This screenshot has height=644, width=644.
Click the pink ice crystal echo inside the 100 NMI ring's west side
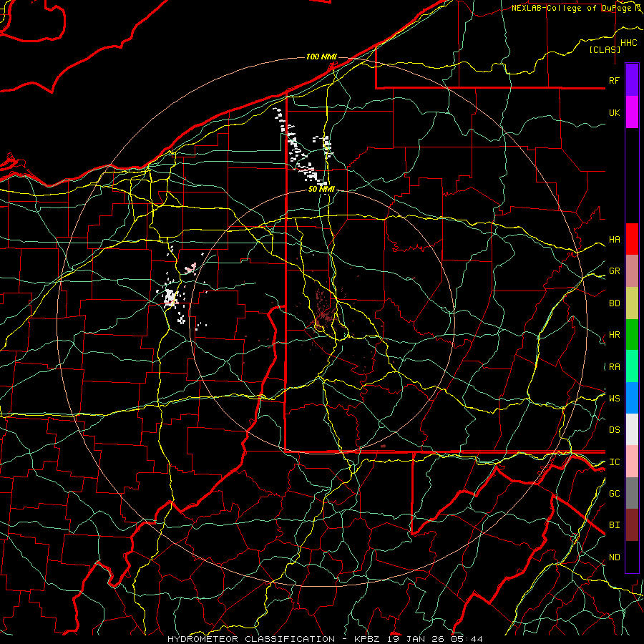pos(191,268)
